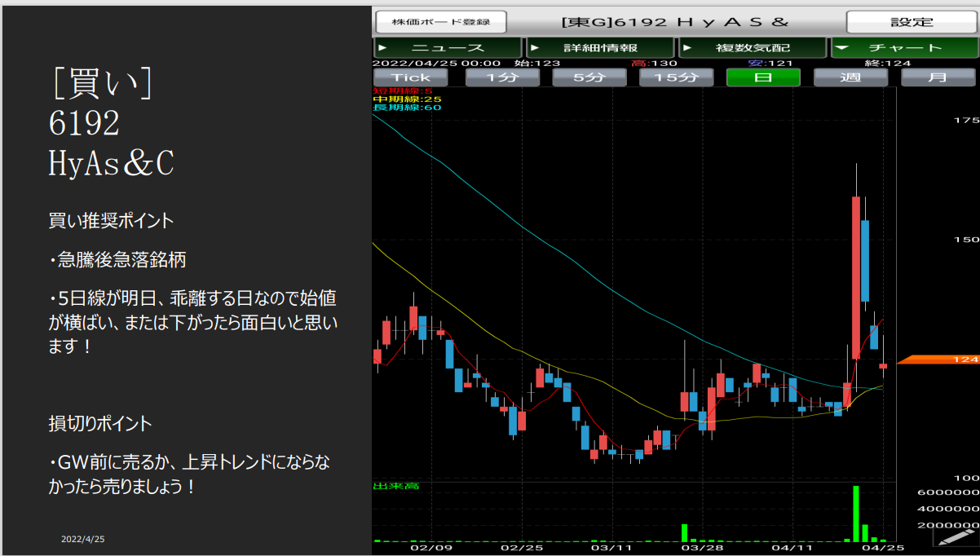Switch chart to Tick interval
980x556 pixels.
pos(411,77)
